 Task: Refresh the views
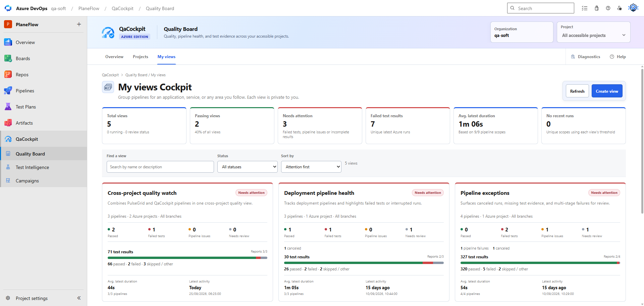[x=577, y=91]
